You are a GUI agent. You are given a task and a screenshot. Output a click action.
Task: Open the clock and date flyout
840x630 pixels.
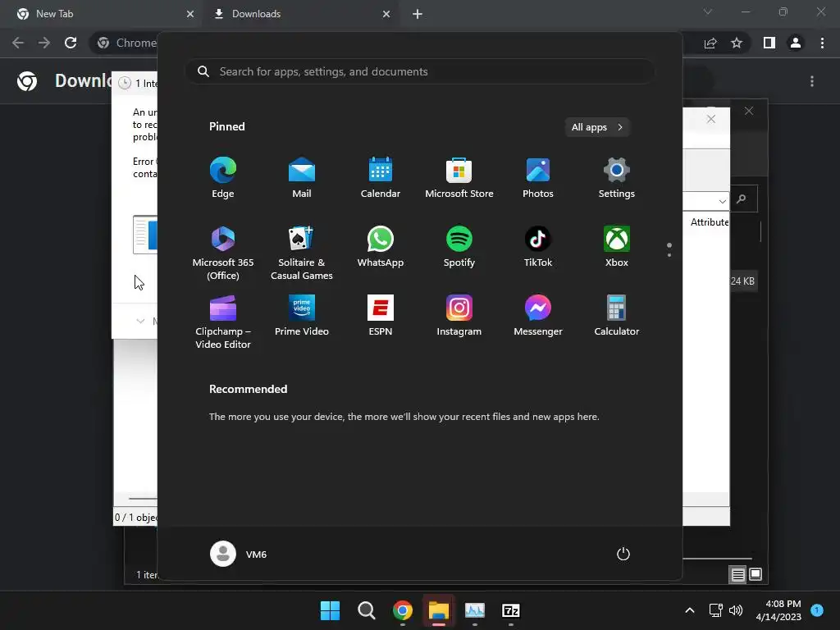coord(778,610)
